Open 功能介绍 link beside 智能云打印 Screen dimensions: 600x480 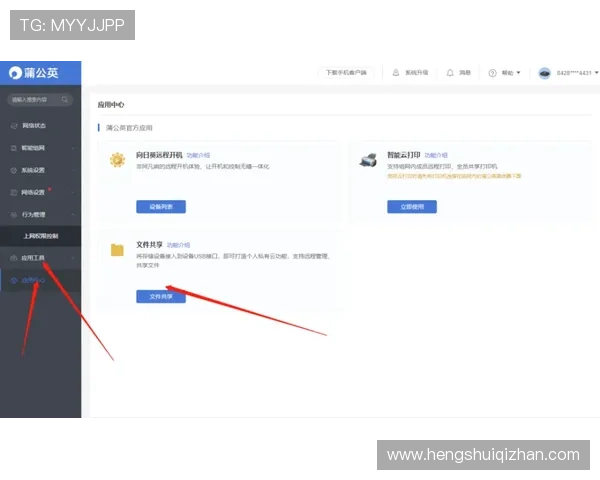[x=436, y=155]
